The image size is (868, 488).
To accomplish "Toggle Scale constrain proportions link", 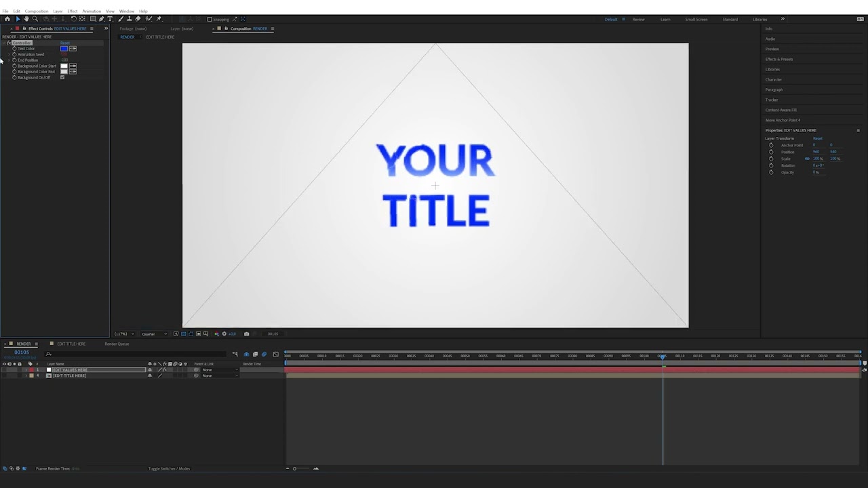I will coord(807,159).
